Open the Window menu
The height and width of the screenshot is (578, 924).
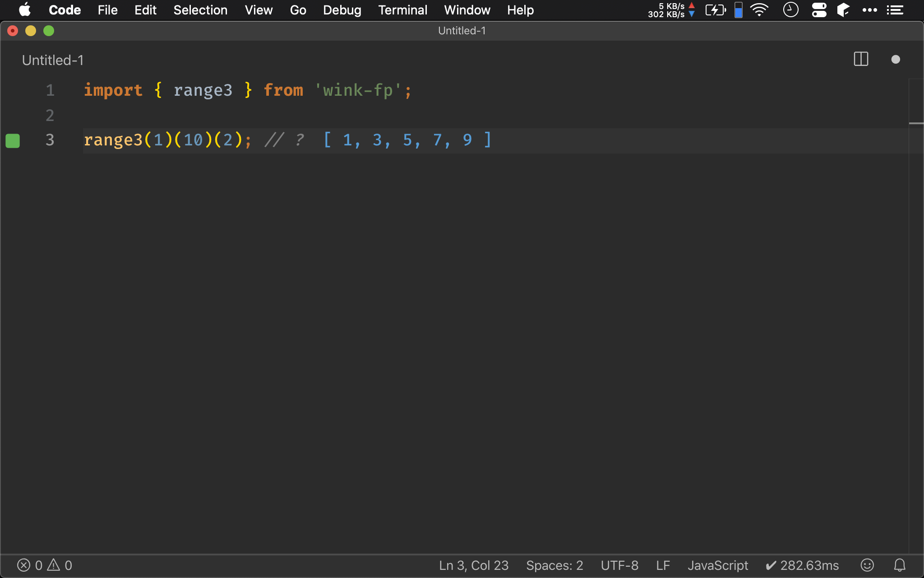(467, 10)
